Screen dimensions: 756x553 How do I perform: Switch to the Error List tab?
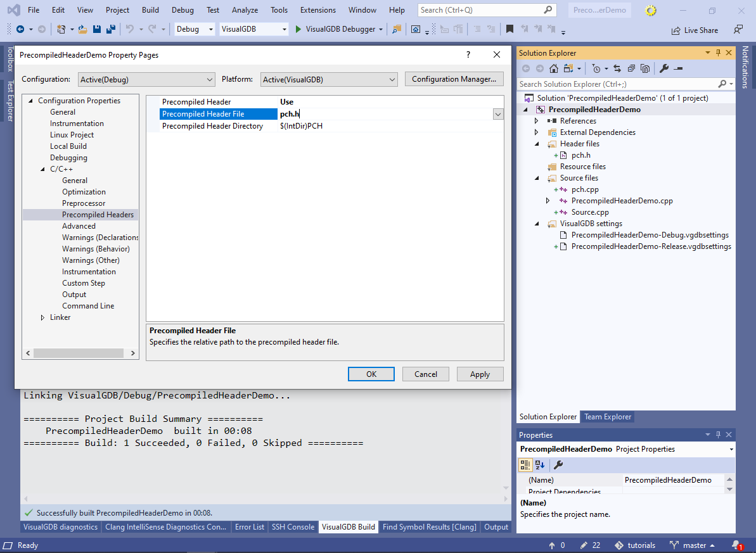click(249, 527)
